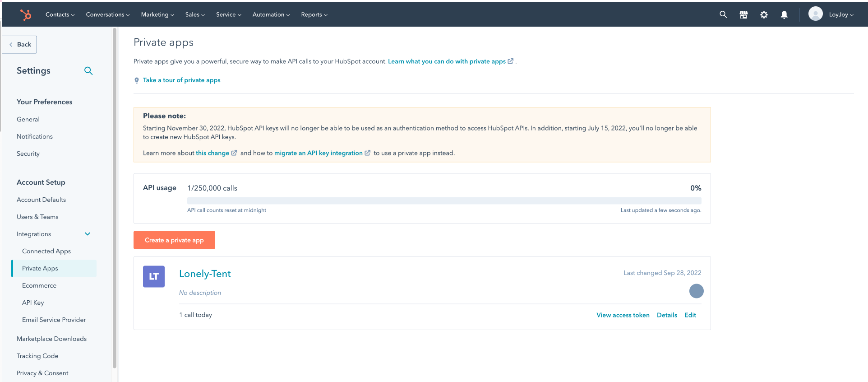Open the Lonely-Tent app title
The height and width of the screenshot is (382, 868).
pos(205,274)
